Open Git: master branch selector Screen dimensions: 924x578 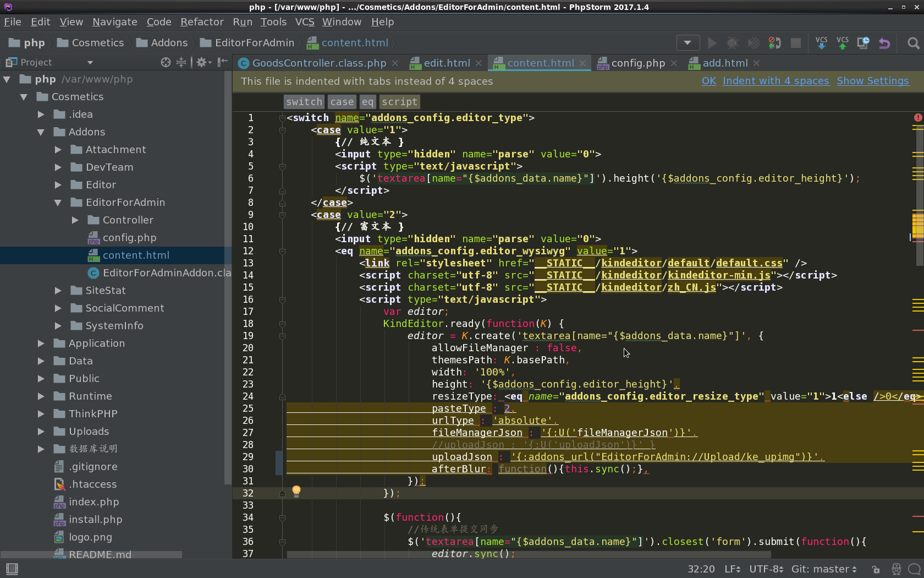pos(824,569)
